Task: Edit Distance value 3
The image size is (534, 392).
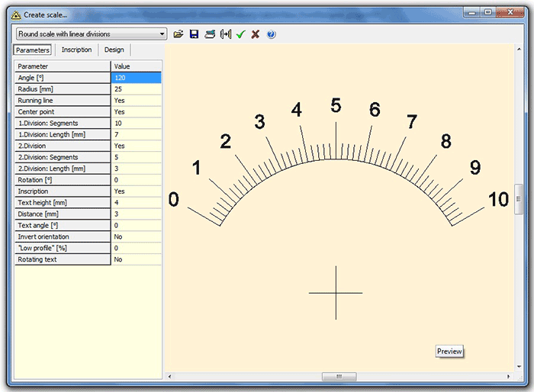Action: click(x=137, y=214)
